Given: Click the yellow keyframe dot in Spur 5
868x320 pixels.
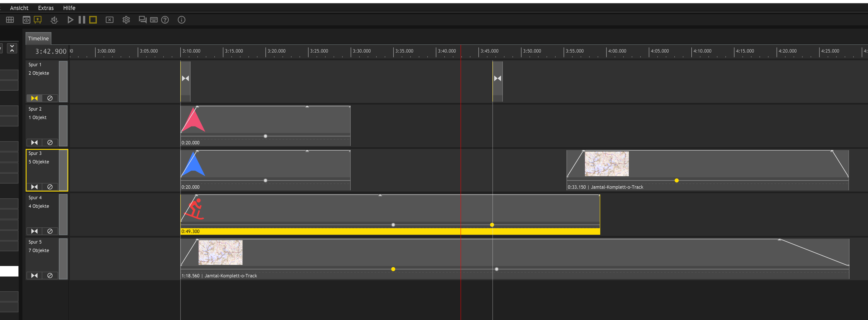Looking at the screenshot, I should tap(393, 269).
